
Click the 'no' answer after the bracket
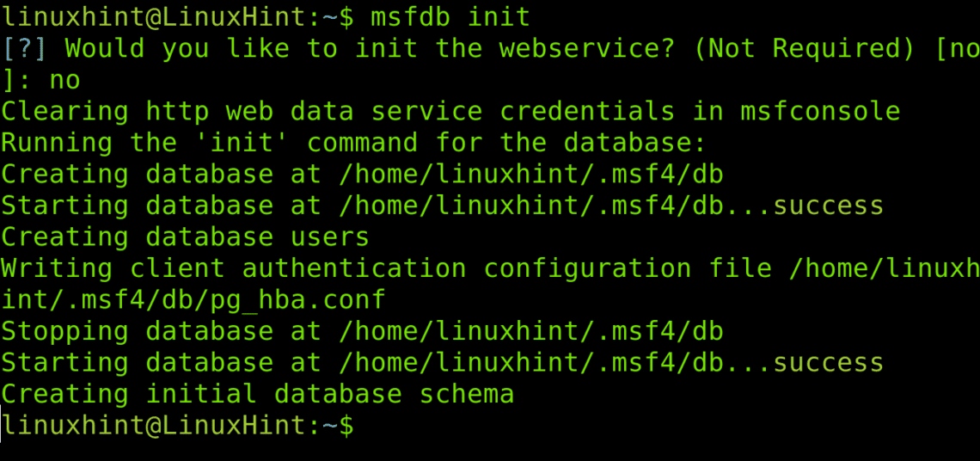(x=65, y=80)
